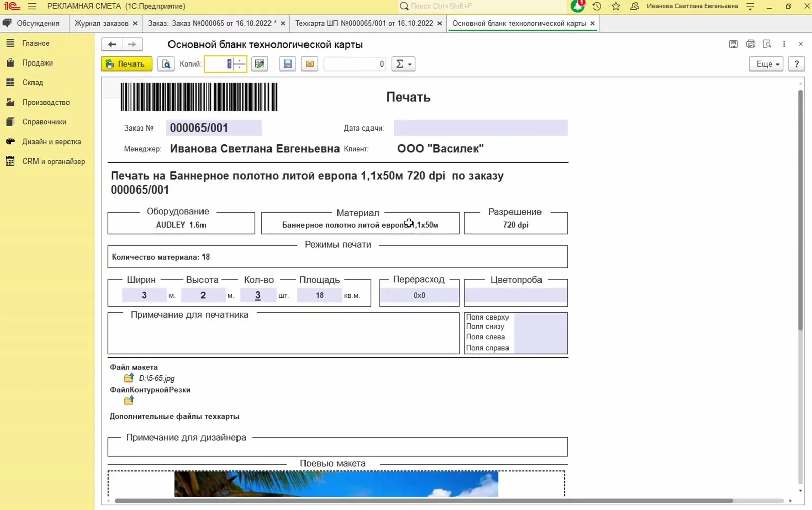The height and width of the screenshot is (510, 812).
Task: Open layout file folder icon near D:\5-65.jpg
Action: [129, 378]
